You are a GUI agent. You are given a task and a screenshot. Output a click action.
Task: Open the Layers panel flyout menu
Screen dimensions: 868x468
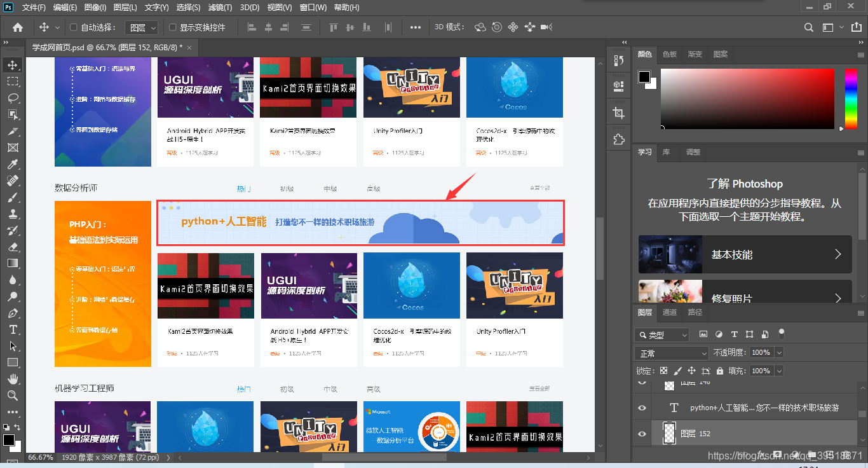coord(861,312)
